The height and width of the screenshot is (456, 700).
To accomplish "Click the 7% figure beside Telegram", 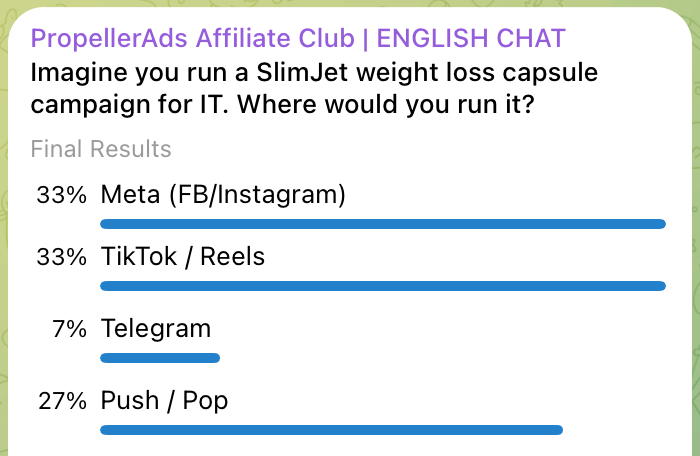I will tap(69, 328).
